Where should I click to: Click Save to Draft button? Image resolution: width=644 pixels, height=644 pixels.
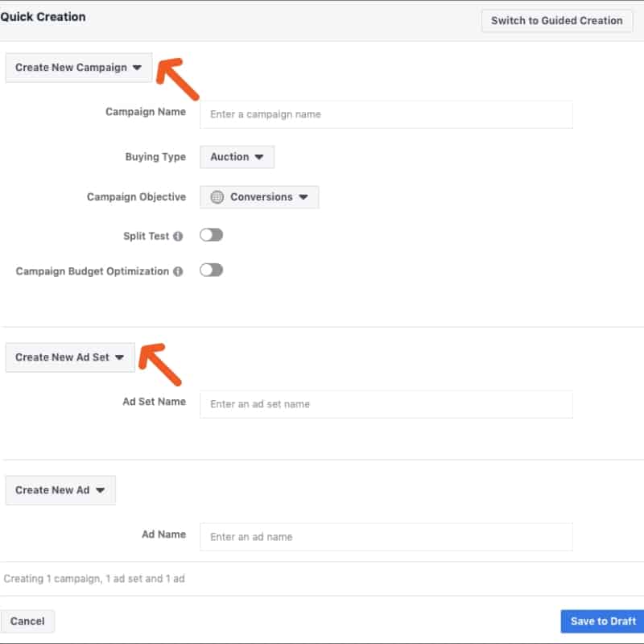(602, 621)
